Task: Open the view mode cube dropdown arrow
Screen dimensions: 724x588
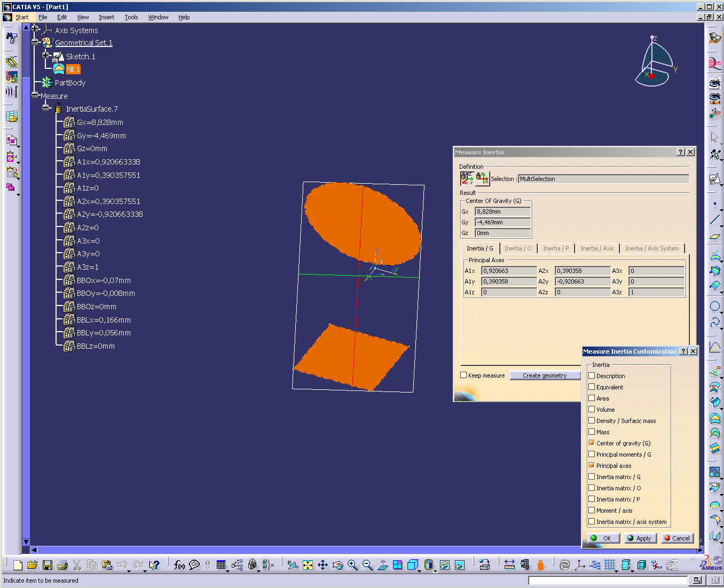Action: pos(420,571)
